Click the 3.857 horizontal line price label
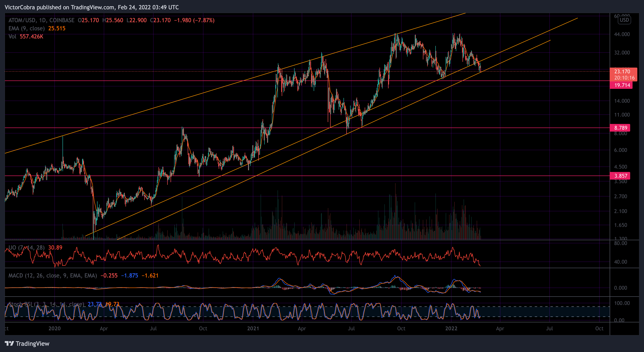This screenshot has width=644, height=352. click(620, 176)
